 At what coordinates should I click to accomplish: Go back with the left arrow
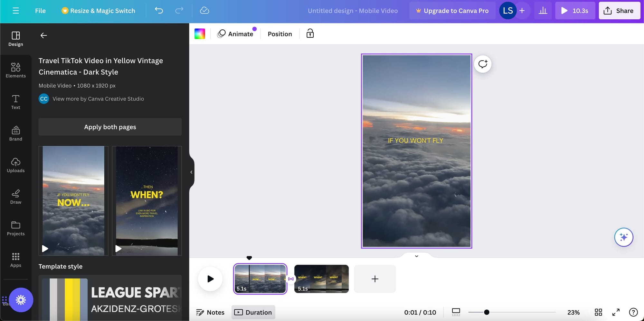point(44,35)
